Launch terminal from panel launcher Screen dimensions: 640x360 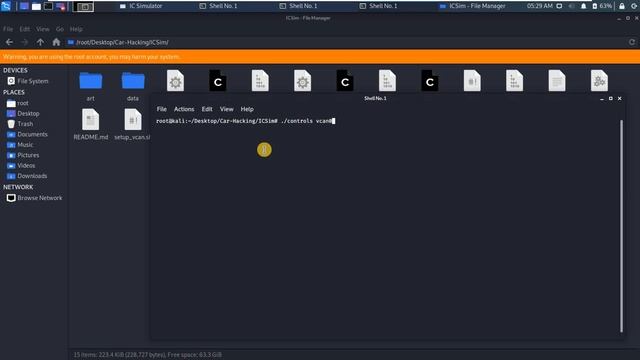click(x=48, y=6)
